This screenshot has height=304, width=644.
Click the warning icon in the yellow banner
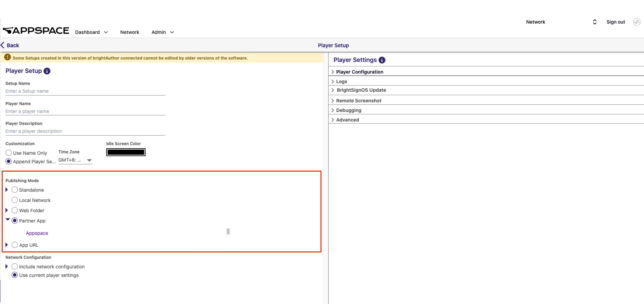click(x=8, y=57)
